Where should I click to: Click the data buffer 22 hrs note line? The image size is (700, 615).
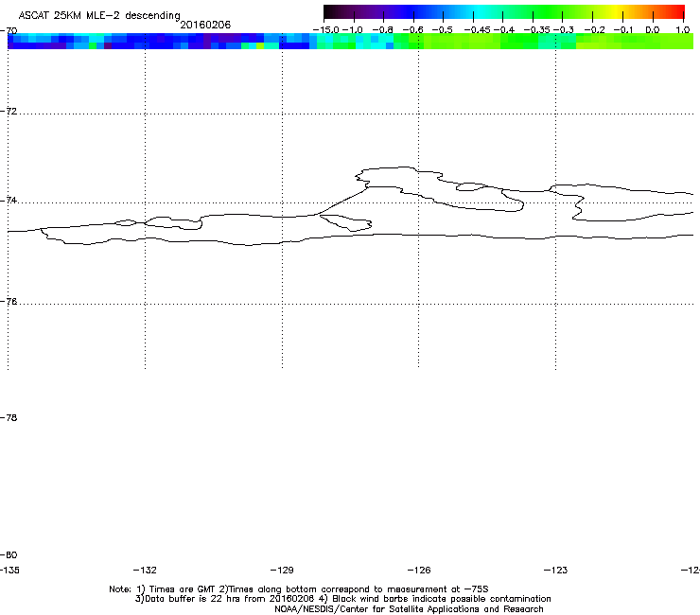[x=342, y=599]
